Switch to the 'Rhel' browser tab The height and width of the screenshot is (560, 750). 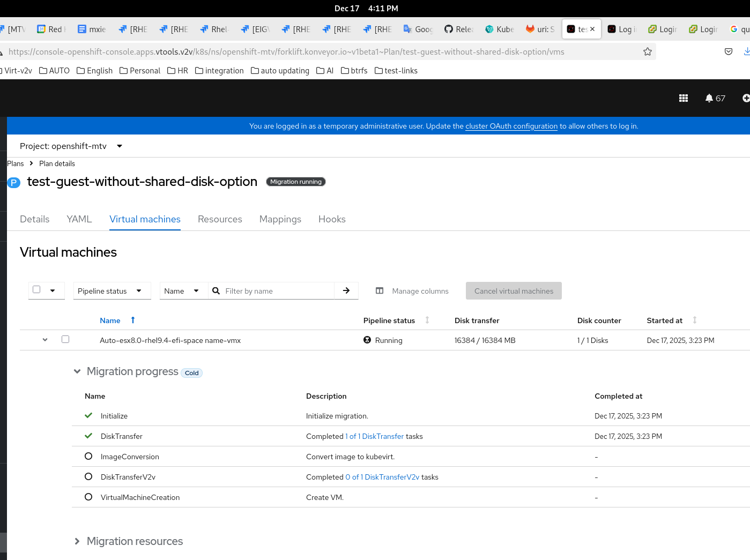(214, 29)
